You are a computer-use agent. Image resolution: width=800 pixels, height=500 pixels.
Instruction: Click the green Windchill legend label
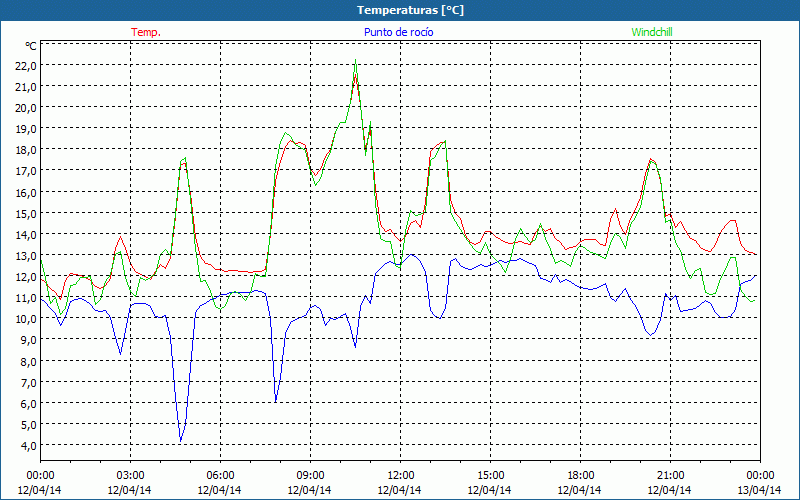tap(652, 32)
